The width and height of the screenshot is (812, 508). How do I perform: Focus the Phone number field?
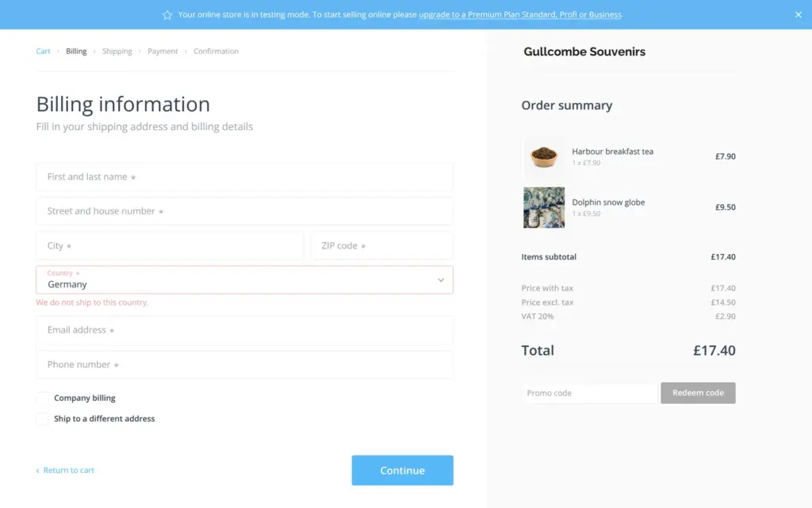244,364
